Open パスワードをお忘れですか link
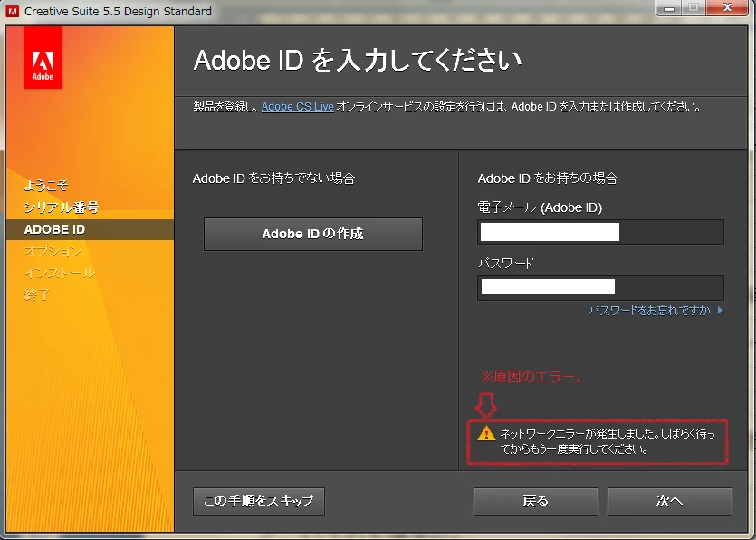Image resolution: width=756 pixels, height=540 pixels. [x=649, y=310]
